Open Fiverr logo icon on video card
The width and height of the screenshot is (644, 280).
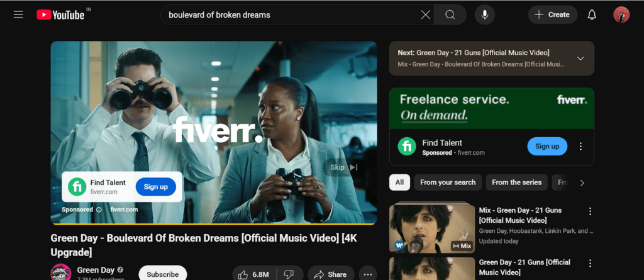click(77, 187)
